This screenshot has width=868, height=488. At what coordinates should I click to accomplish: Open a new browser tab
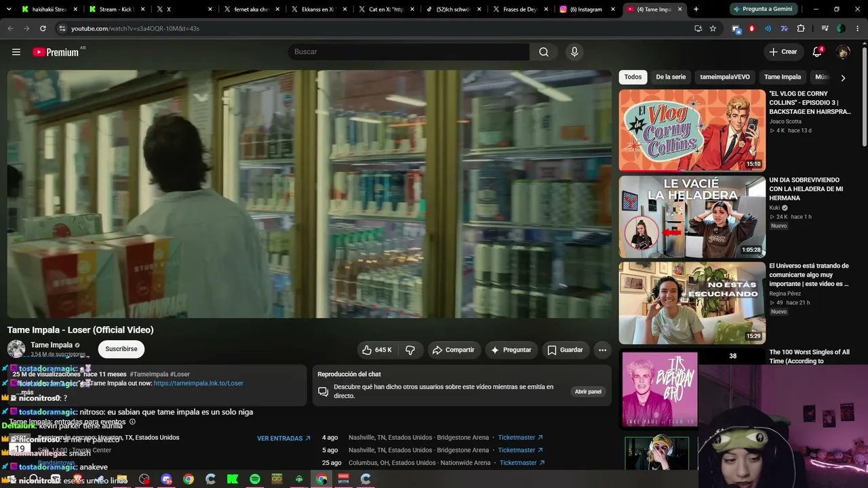click(696, 9)
